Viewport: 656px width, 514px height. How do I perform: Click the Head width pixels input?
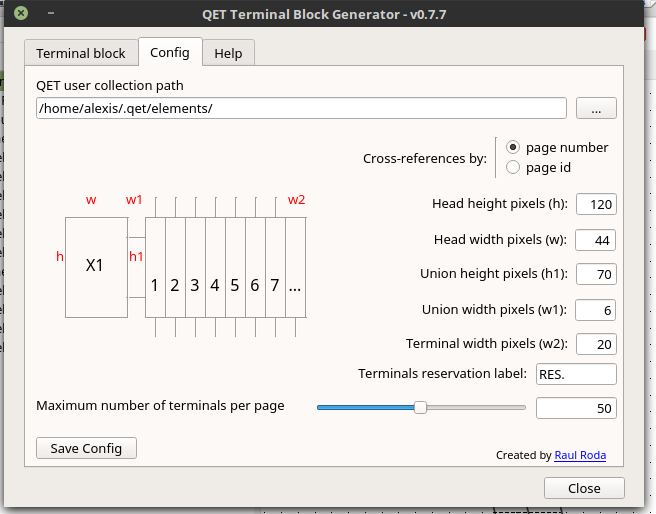(596, 239)
